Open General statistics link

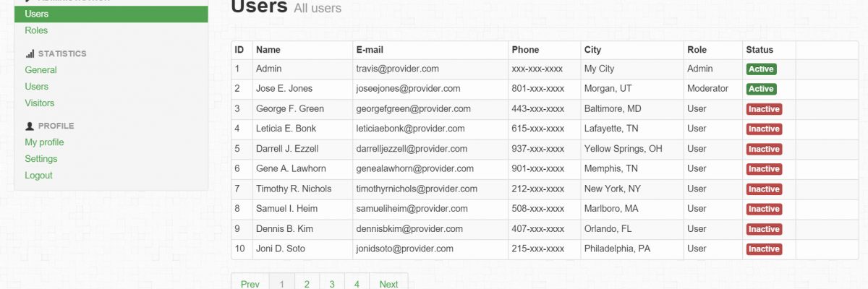coord(41,70)
